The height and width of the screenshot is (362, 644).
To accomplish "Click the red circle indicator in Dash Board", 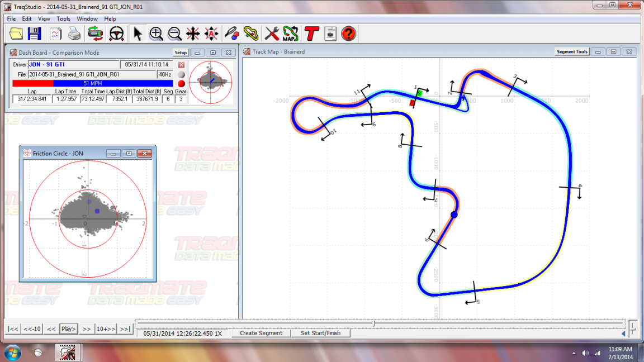I will tap(181, 83).
